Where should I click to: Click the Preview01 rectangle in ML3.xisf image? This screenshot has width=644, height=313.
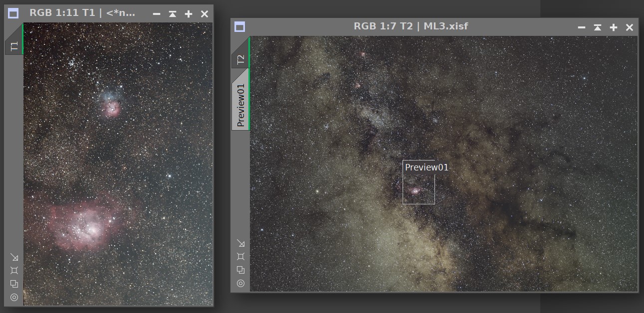419,182
